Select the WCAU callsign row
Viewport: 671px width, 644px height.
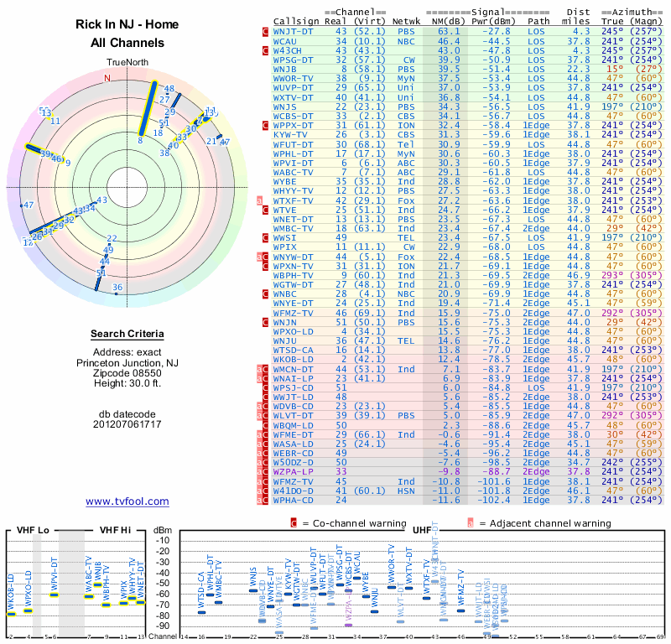[466, 41]
